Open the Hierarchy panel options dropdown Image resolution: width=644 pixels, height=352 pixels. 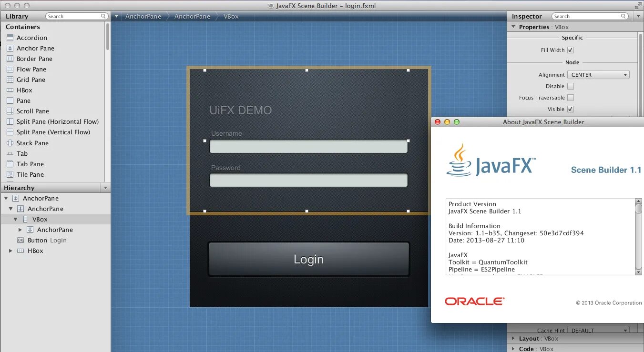point(105,188)
